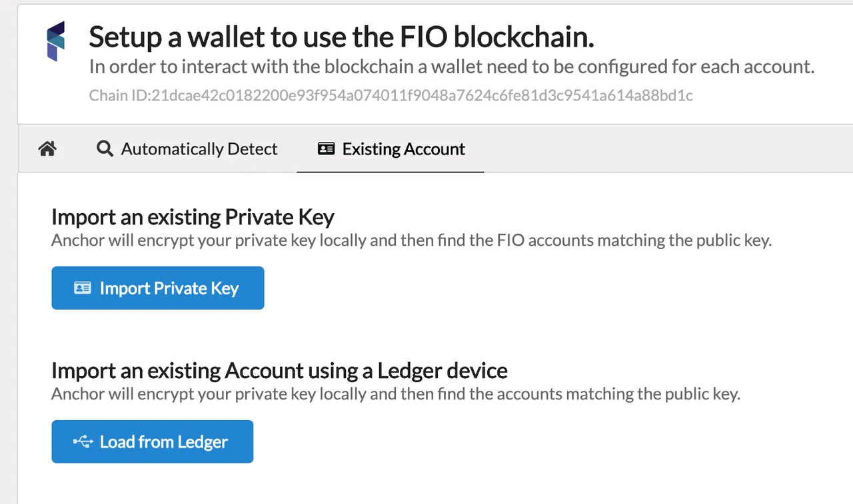Click the 'Import an existing Private Key' heading
Image resolution: width=853 pixels, height=504 pixels.
tap(193, 217)
